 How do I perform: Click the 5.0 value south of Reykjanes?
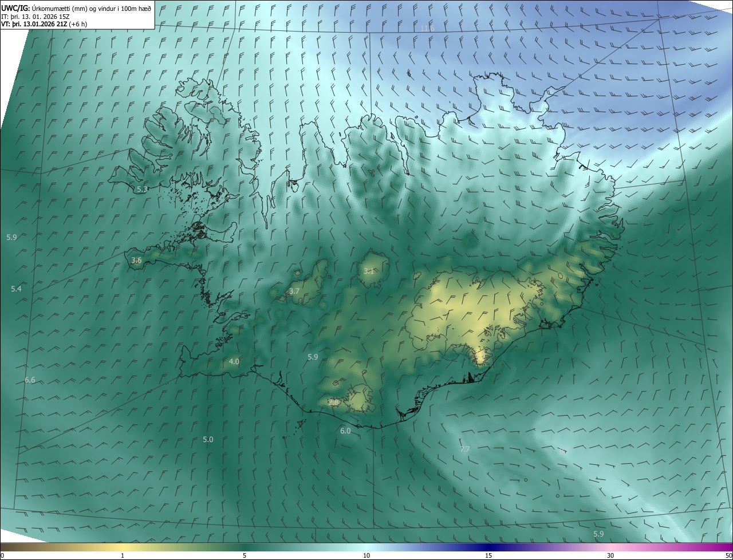click(x=208, y=440)
